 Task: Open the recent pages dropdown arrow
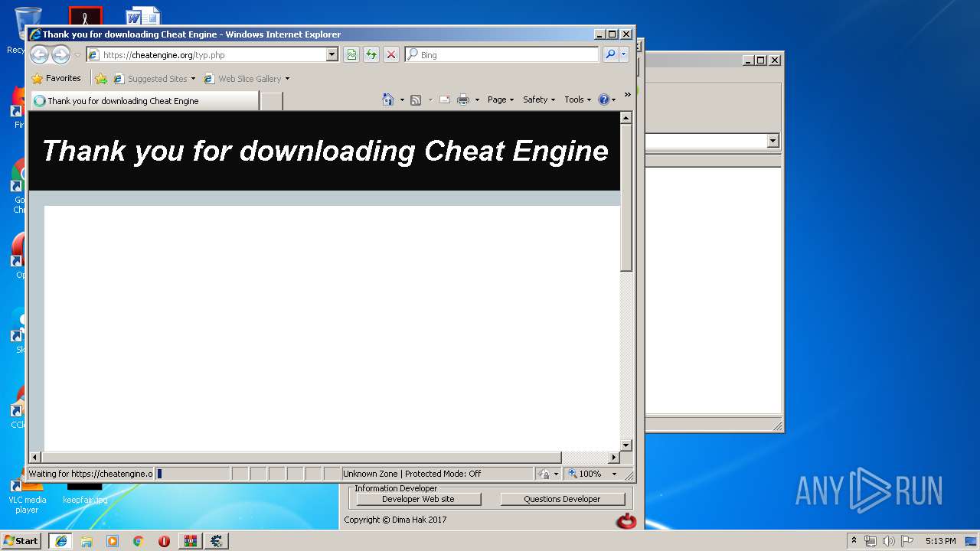[x=77, y=55]
